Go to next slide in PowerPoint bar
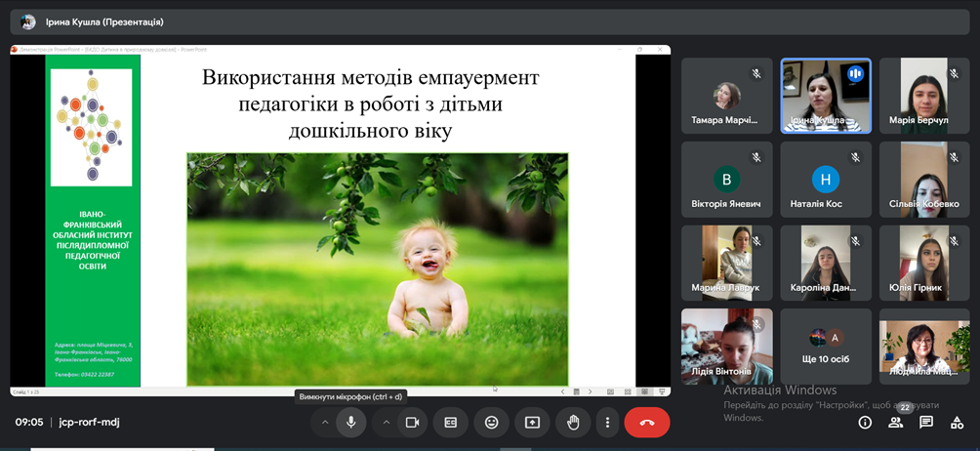The width and height of the screenshot is (980, 451). click(590, 391)
